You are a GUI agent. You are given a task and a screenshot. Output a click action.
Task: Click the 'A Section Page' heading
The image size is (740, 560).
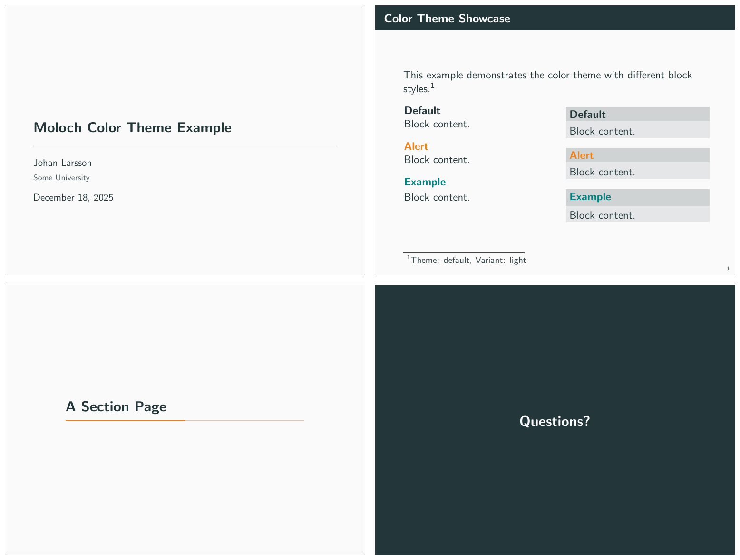click(116, 406)
